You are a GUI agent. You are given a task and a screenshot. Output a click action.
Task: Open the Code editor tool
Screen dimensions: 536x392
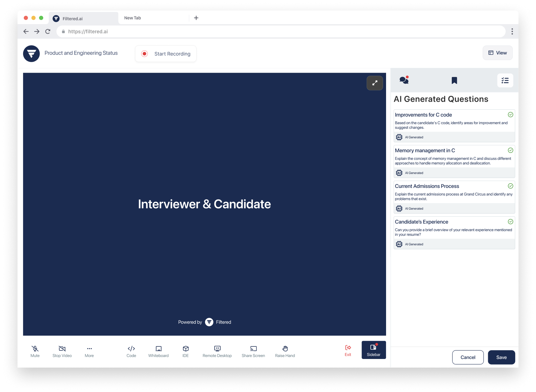[131, 351]
